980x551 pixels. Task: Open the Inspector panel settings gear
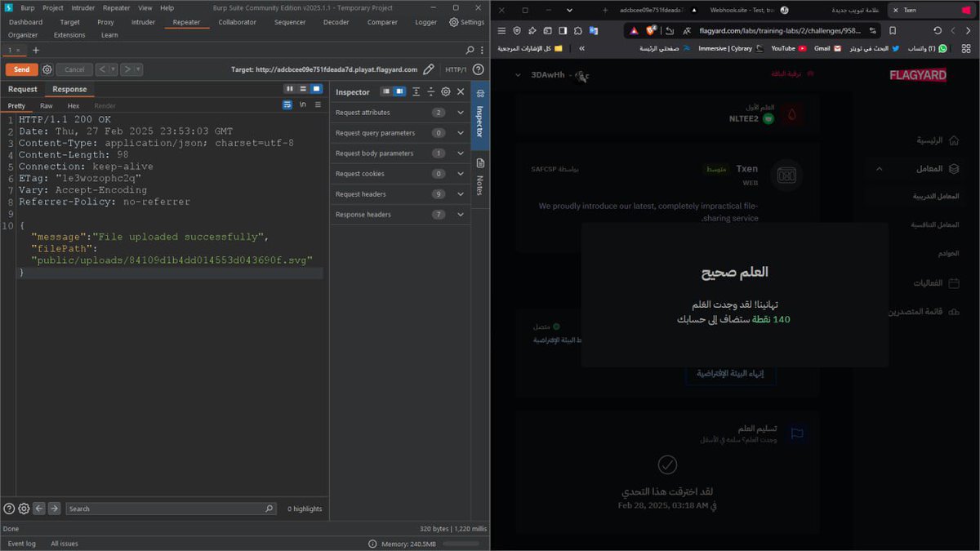(445, 91)
